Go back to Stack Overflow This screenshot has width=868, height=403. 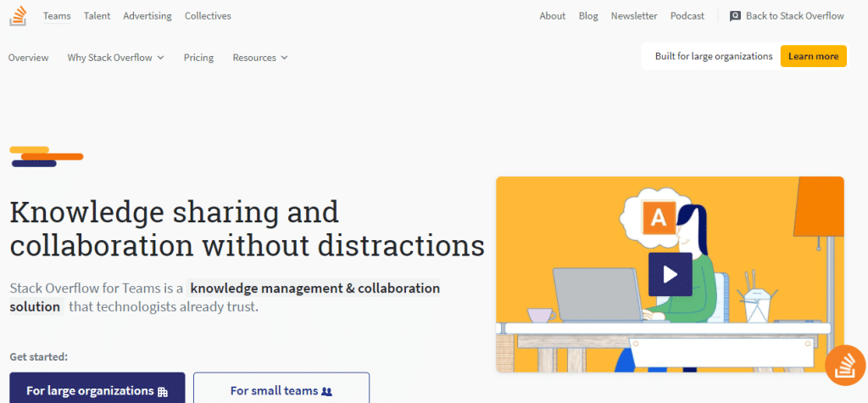(x=787, y=16)
